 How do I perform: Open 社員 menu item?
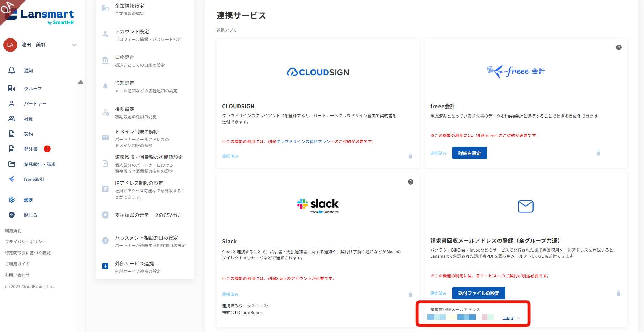(x=29, y=119)
